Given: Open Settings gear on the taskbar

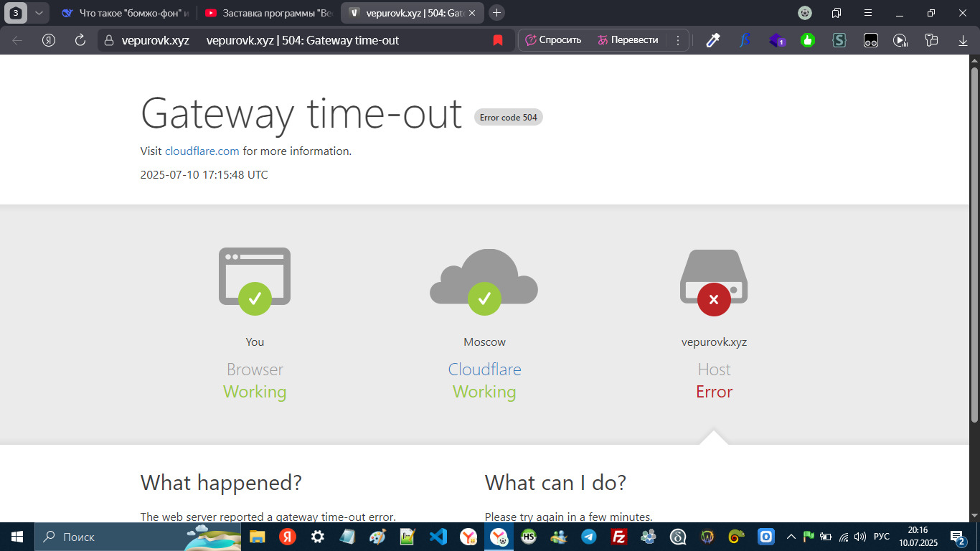Looking at the screenshot, I should coord(318,537).
